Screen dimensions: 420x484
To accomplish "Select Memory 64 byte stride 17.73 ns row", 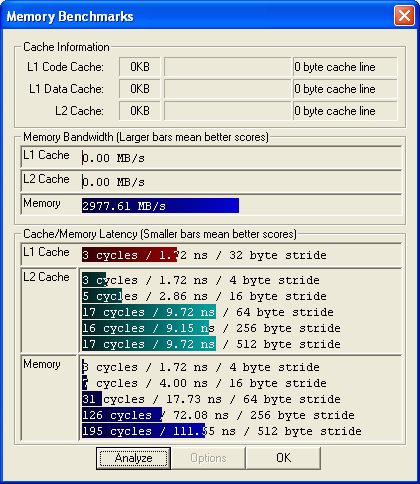I will [x=211, y=399].
